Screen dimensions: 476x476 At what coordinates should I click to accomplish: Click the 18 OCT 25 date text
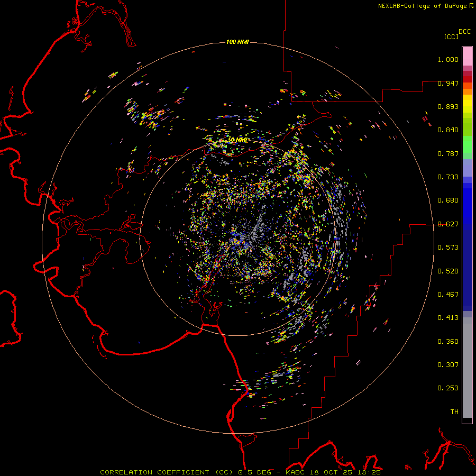pos(330,472)
